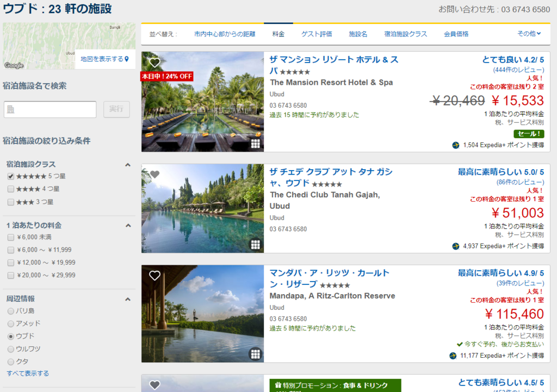This screenshot has height=392, width=557.
Task: Sort results by 会員価格
Action: pos(456,34)
